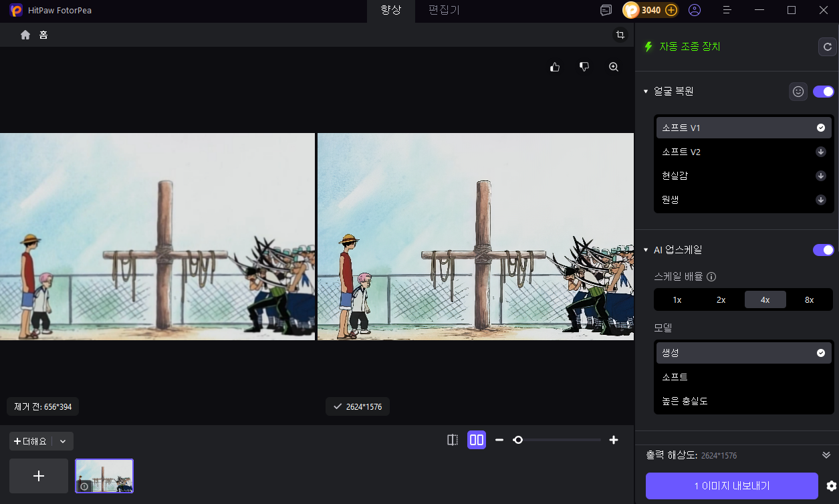The image size is (839, 504).
Task: Show info for 스케일 배율
Action: coord(711,277)
